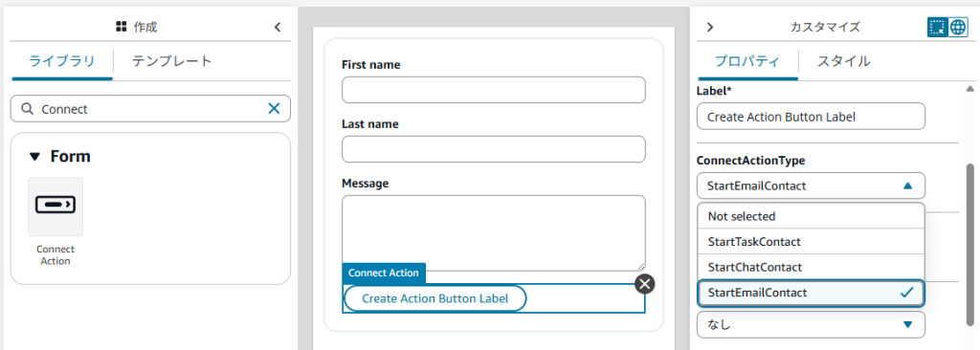Image resolution: width=980 pixels, height=350 pixels.
Task: Click the globe icon in カスタマイズ header
Action: (x=957, y=27)
